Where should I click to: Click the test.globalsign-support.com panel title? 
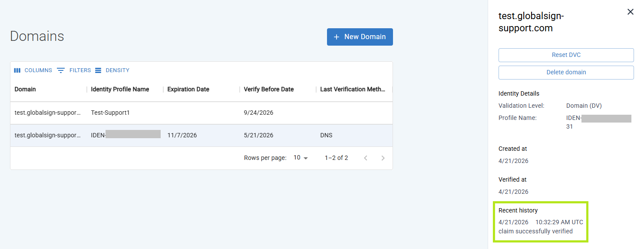(x=531, y=22)
